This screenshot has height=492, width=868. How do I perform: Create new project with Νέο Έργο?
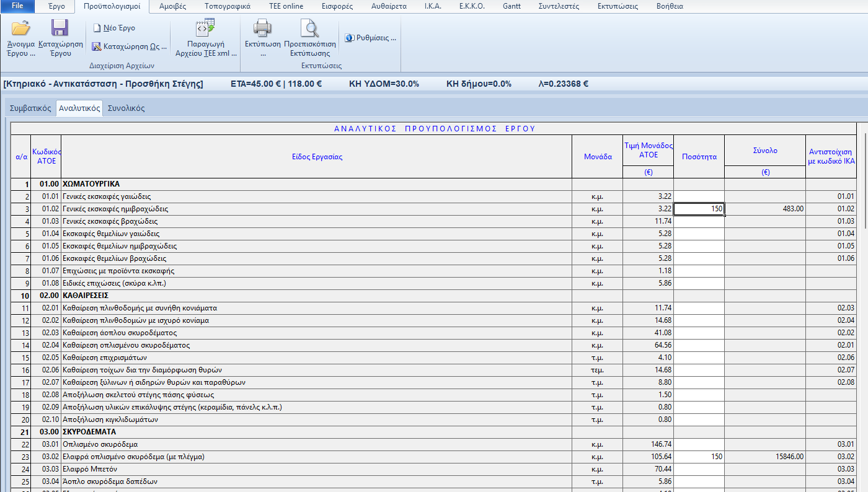[x=114, y=28]
